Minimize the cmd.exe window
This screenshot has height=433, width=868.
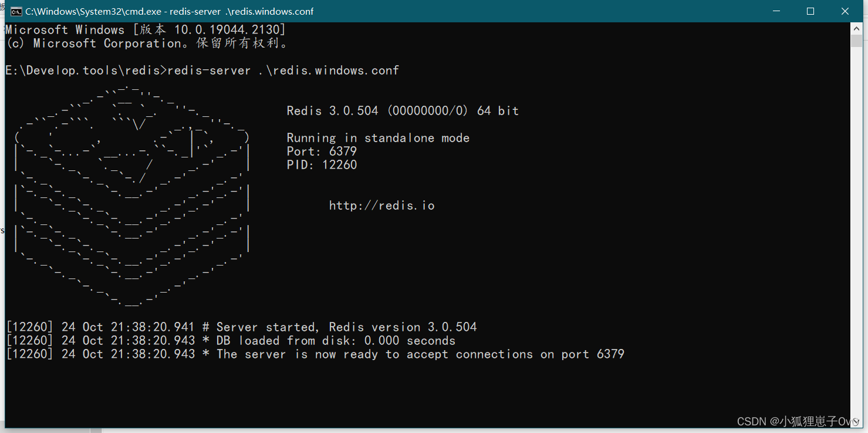pos(775,11)
